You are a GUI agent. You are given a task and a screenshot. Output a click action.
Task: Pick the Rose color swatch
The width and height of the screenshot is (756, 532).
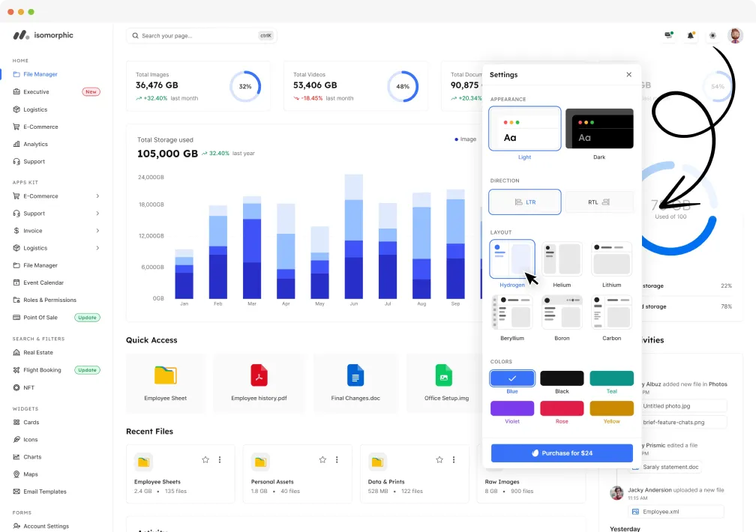pos(562,408)
